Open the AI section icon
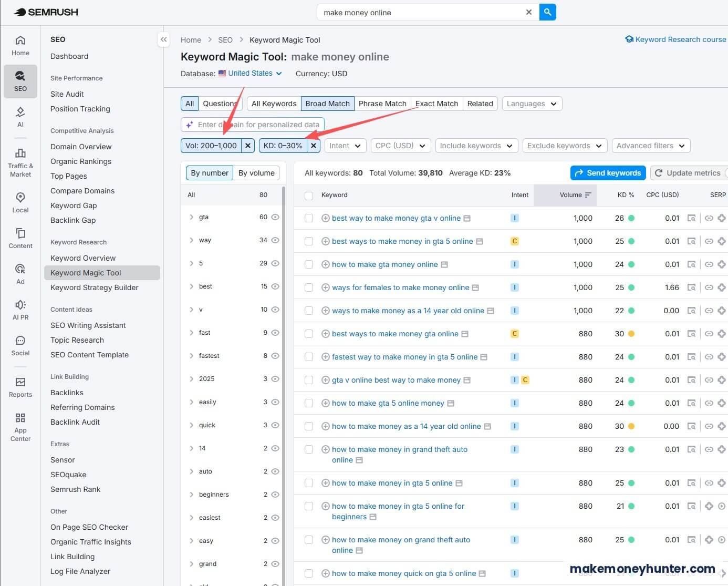This screenshot has width=728, height=586. click(x=20, y=112)
